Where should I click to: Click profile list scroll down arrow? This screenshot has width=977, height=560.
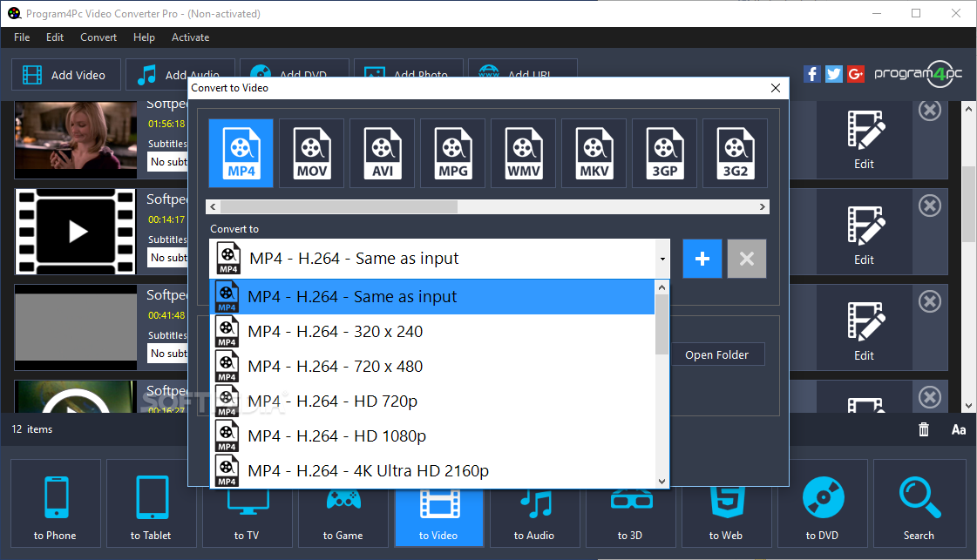(x=662, y=481)
